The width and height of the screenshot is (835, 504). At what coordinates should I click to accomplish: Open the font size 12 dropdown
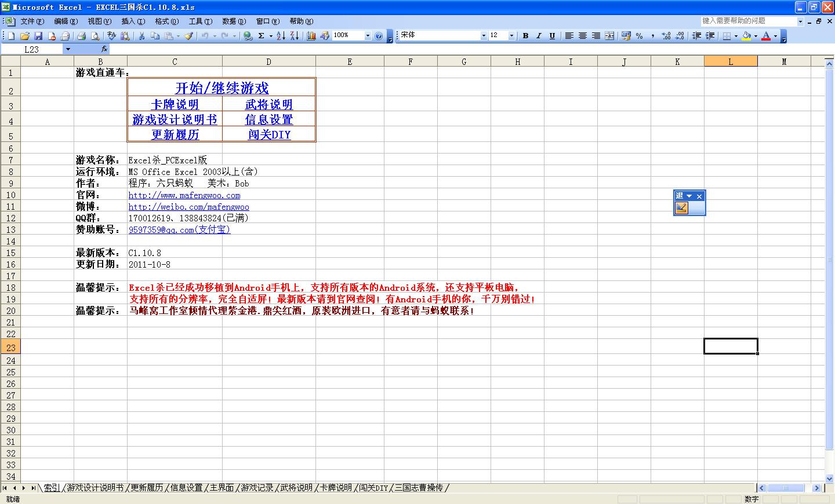tap(511, 36)
